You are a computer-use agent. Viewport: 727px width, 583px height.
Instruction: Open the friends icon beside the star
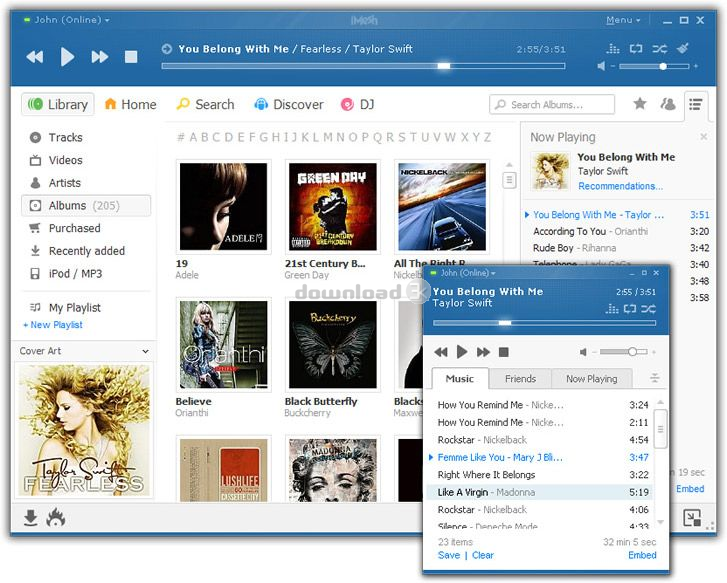(668, 104)
